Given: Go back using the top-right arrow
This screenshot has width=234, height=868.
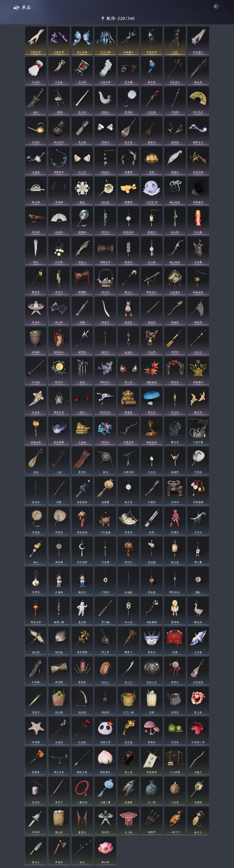Looking at the screenshot, I should (x=217, y=6).
